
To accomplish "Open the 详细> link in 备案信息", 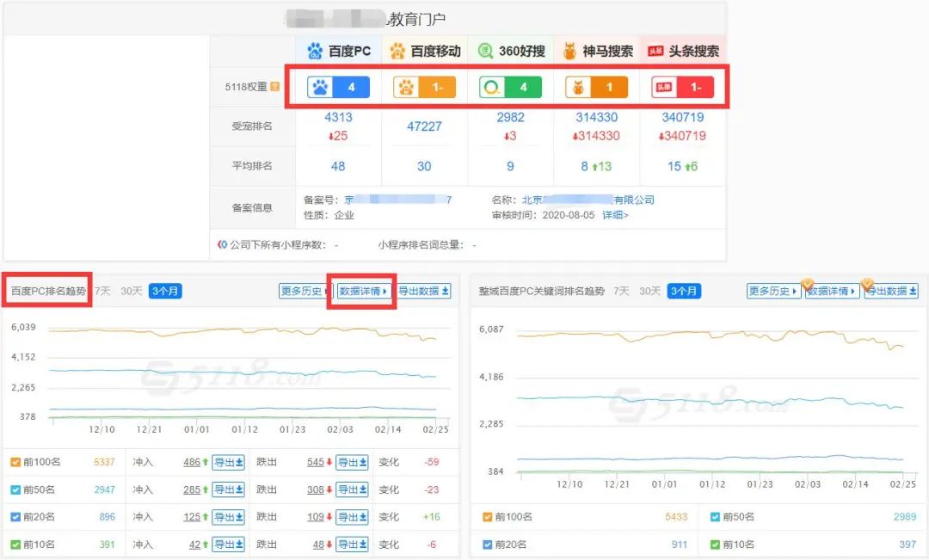I will click(x=615, y=215).
